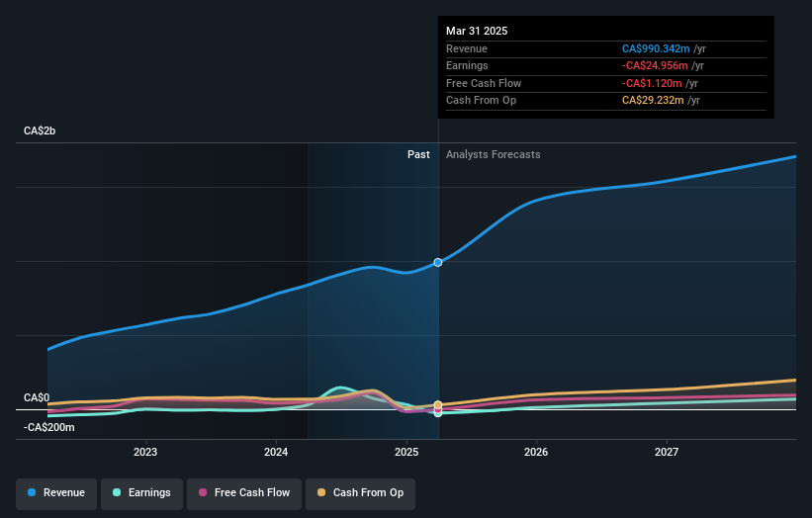The image size is (812, 518).
Task: Click the -CA$1.120m free cash flow value
Action: (652, 83)
